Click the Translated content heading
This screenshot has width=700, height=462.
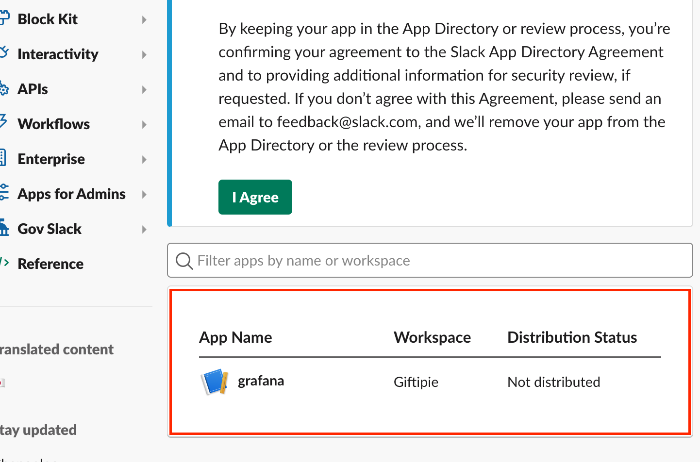[x=57, y=349]
